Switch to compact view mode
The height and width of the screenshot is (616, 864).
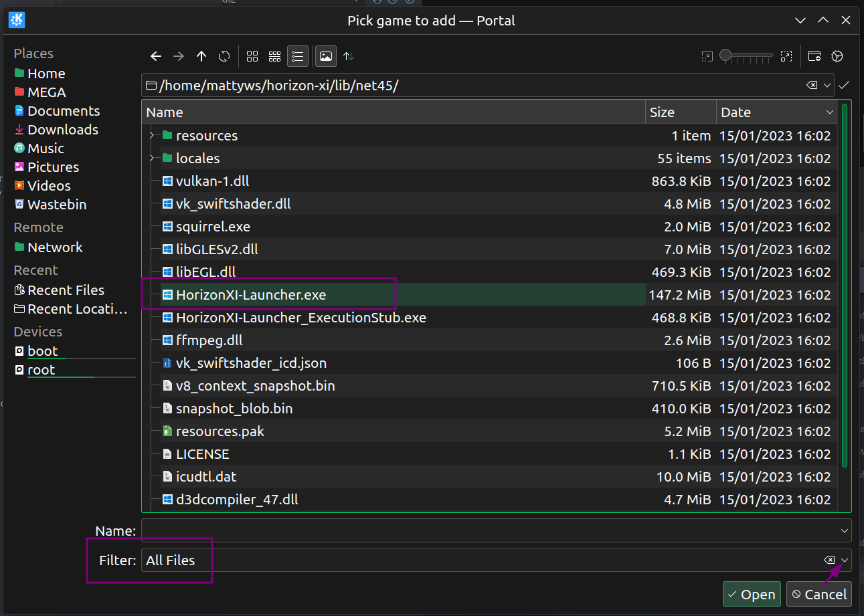coord(274,56)
